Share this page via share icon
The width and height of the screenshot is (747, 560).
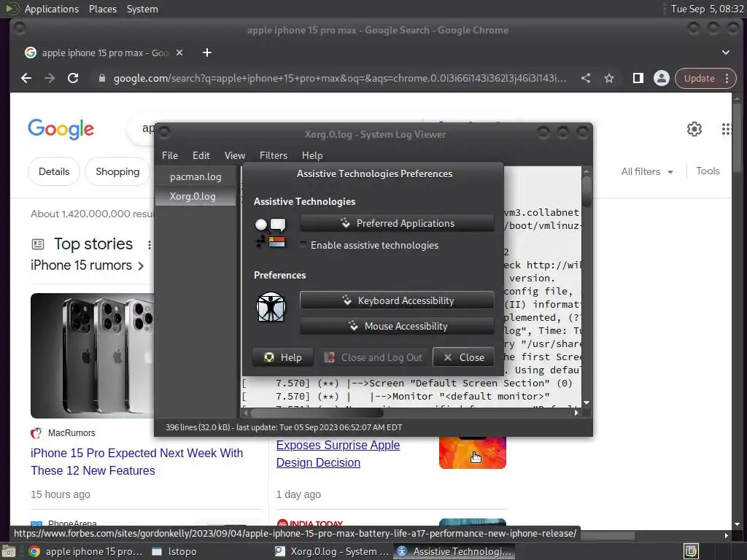pos(586,78)
